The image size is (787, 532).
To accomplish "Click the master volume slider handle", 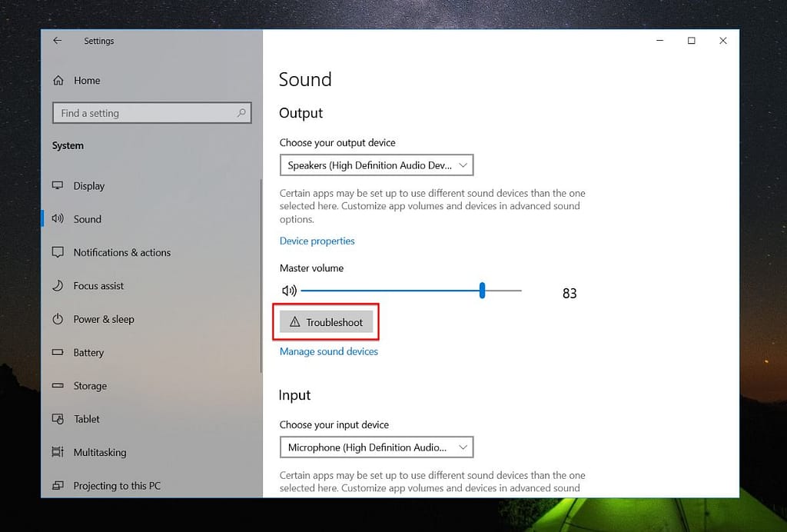I will [x=482, y=291].
